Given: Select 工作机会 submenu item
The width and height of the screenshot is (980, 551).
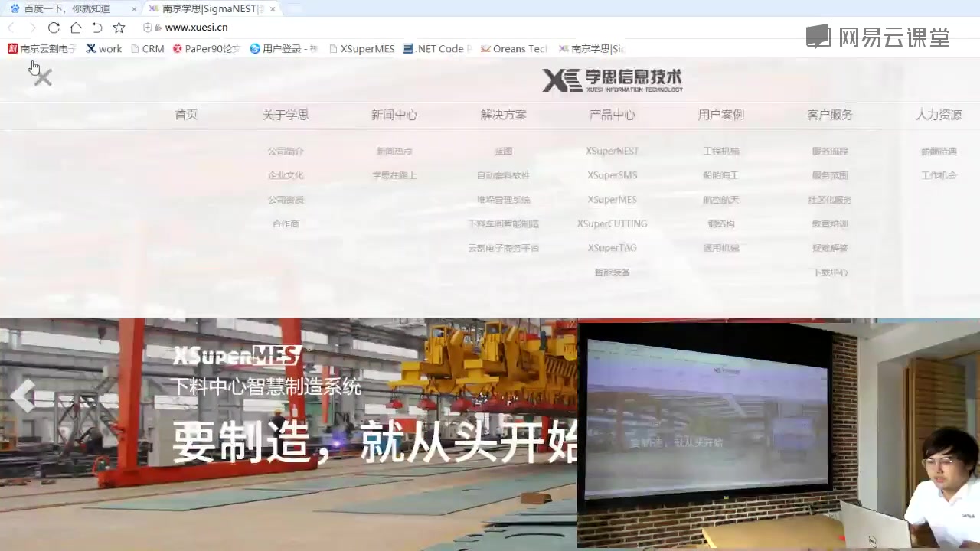Looking at the screenshot, I should coord(939,175).
